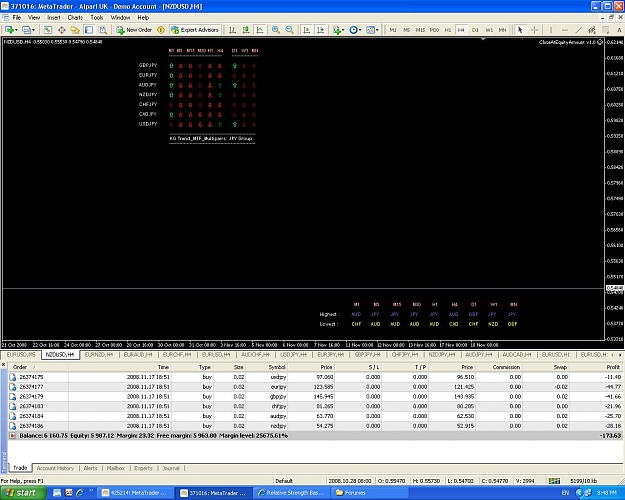Click the Zoom In magnifier

[x=275, y=30]
